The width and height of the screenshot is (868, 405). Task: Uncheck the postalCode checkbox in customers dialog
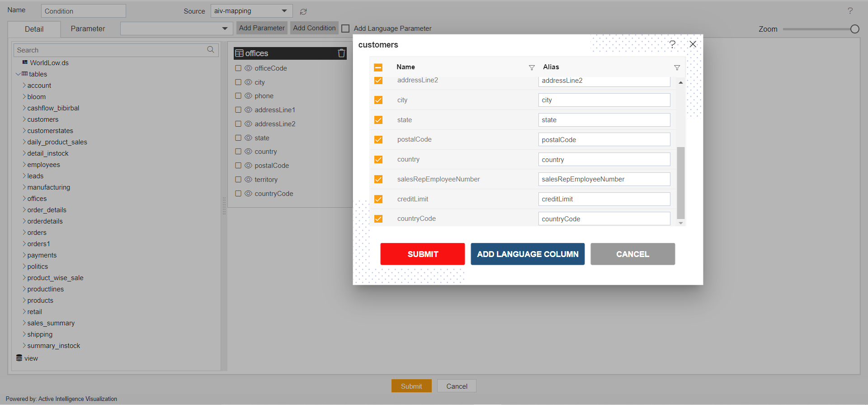pos(378,140)
